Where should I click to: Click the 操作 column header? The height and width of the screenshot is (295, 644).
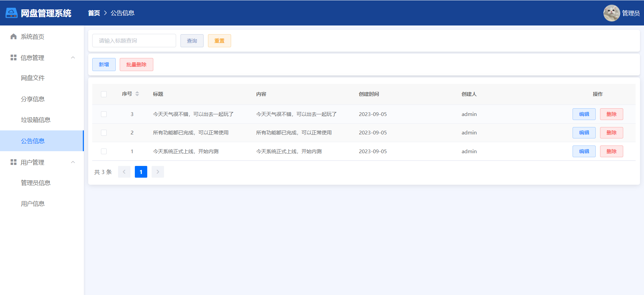(598, 94)
